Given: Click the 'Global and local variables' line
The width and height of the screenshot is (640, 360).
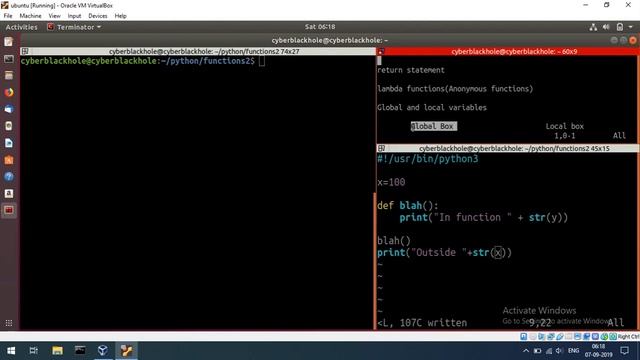Looking at the screenshot, I should tap(432, 107).
